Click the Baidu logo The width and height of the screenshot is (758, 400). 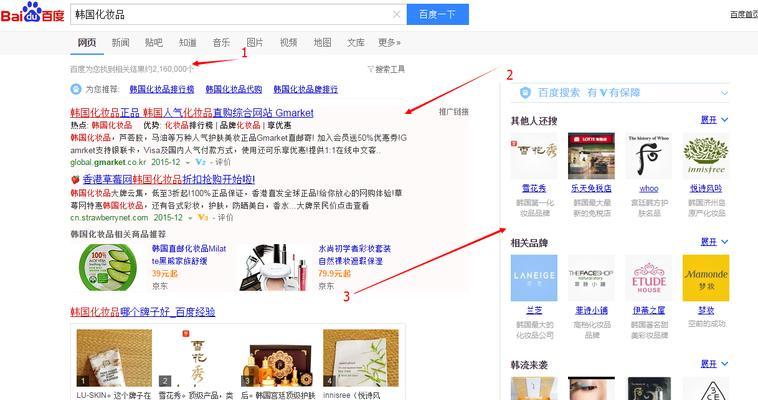pos(32,13)
